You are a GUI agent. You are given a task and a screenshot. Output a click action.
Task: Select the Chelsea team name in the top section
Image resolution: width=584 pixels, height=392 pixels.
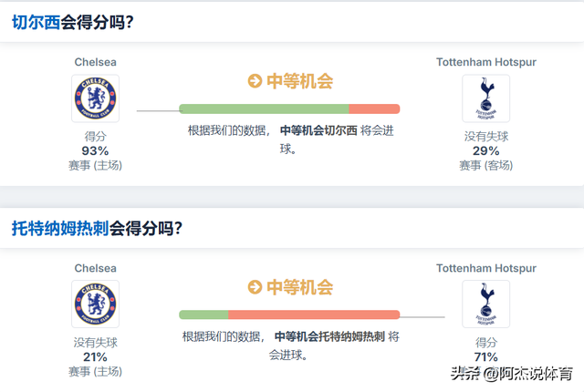(95, 62)
